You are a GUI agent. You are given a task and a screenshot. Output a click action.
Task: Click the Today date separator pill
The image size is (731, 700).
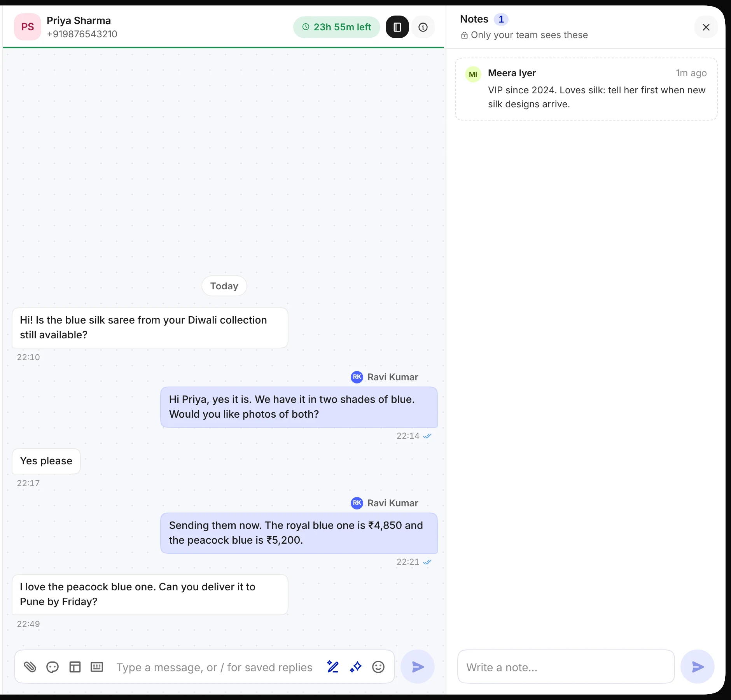(224, 286)
